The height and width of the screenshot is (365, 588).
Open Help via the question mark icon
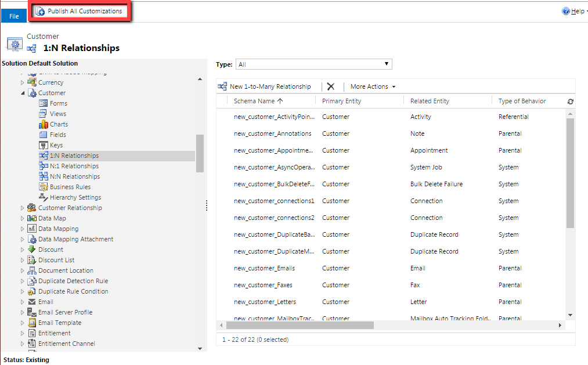pos(566,10)
